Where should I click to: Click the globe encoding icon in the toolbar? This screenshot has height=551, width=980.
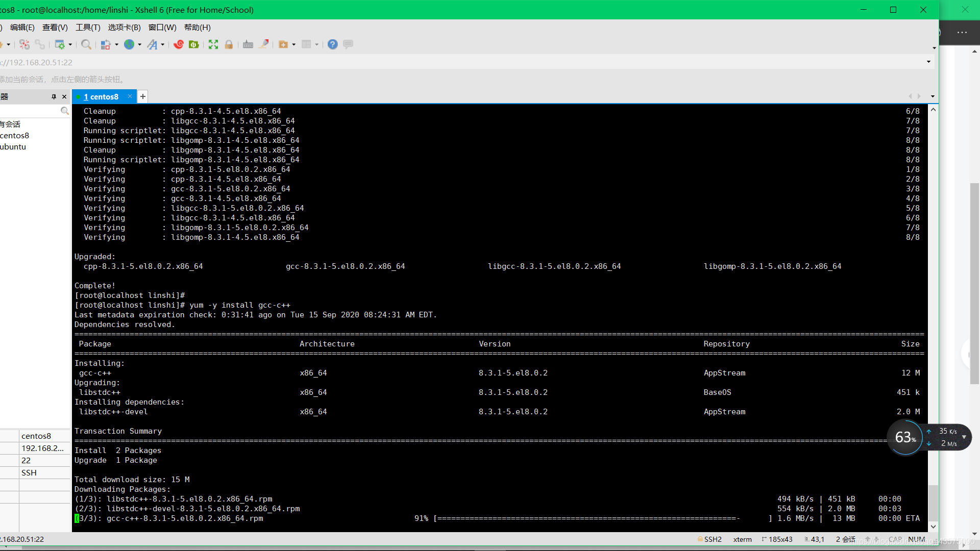pyautogui.click(x=129, y=44)
